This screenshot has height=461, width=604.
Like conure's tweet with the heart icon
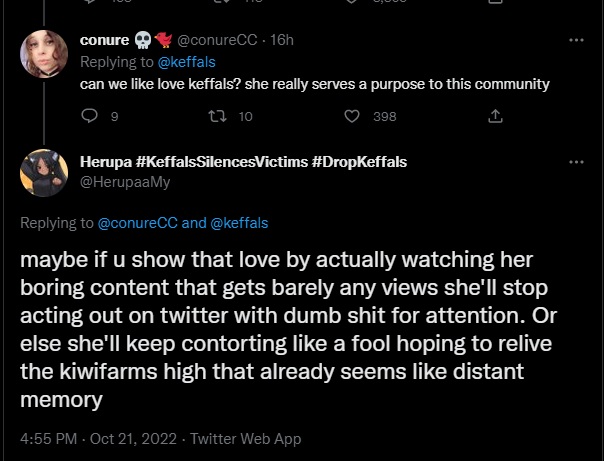(x=351, y=117)
